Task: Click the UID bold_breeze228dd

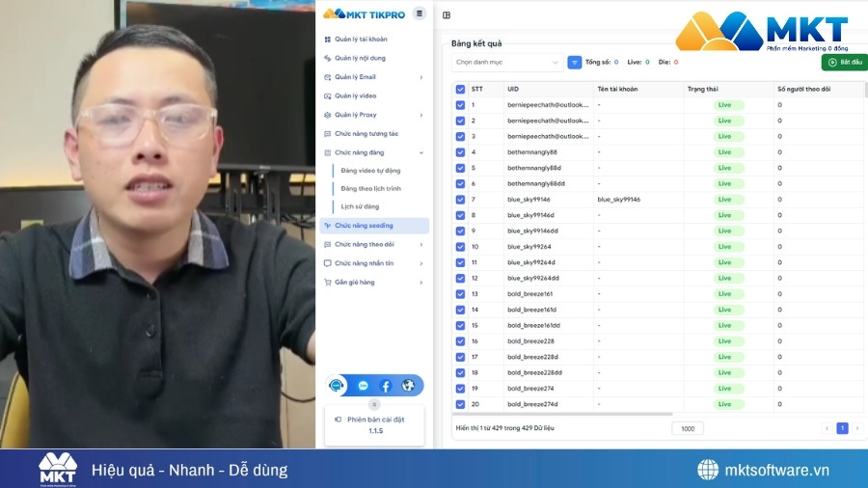Action: coord(534,373)
